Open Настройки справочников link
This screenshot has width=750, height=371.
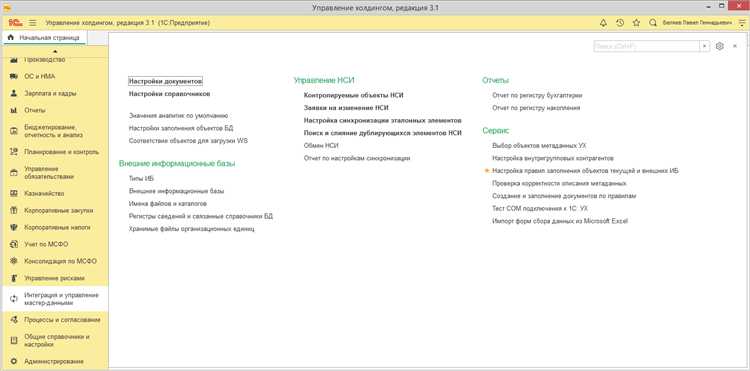[169, 94]
